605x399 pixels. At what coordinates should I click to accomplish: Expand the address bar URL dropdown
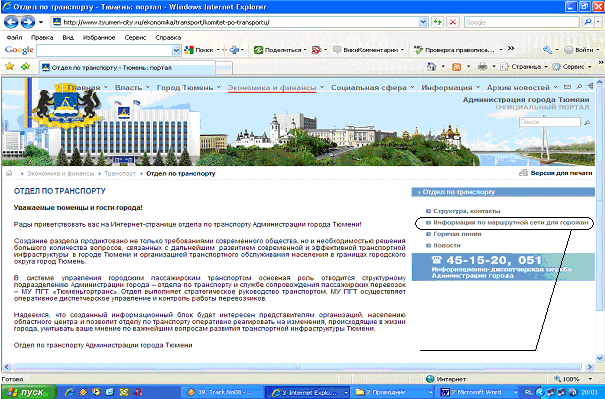423,22
